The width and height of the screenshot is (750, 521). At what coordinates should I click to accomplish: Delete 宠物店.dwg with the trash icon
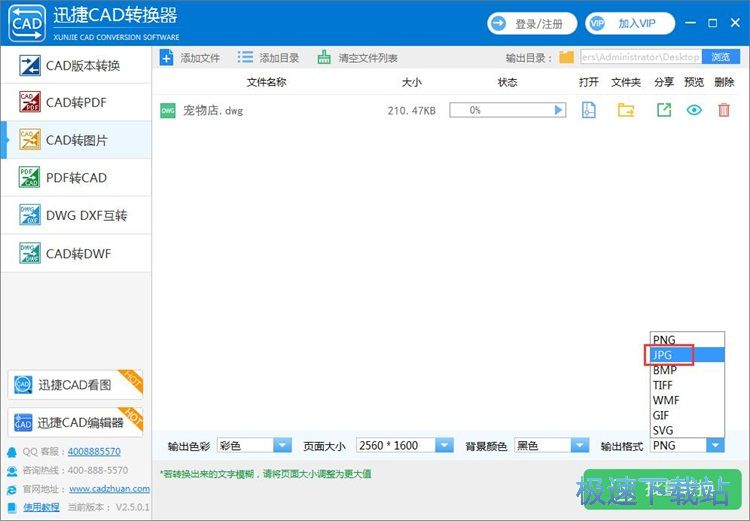[x=724, y=110]
